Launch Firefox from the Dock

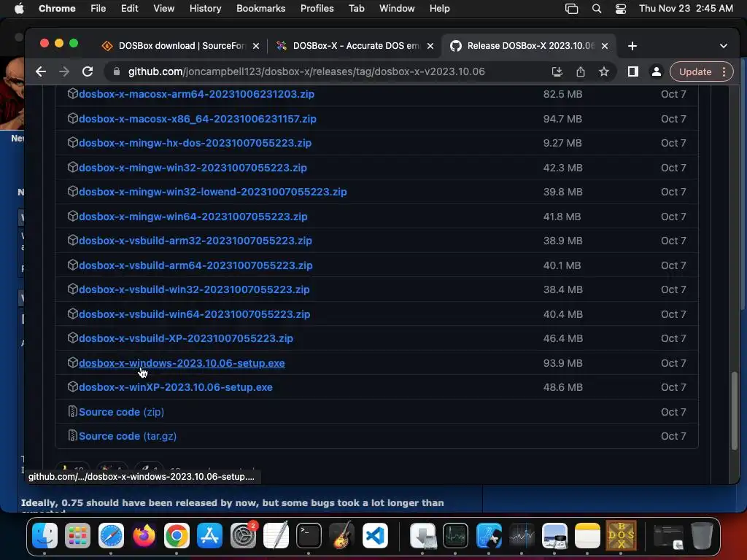[144, 536]
